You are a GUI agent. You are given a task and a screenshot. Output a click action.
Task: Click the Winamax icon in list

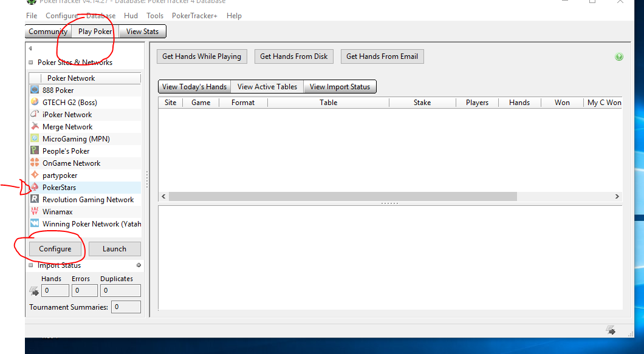point(35,211)
